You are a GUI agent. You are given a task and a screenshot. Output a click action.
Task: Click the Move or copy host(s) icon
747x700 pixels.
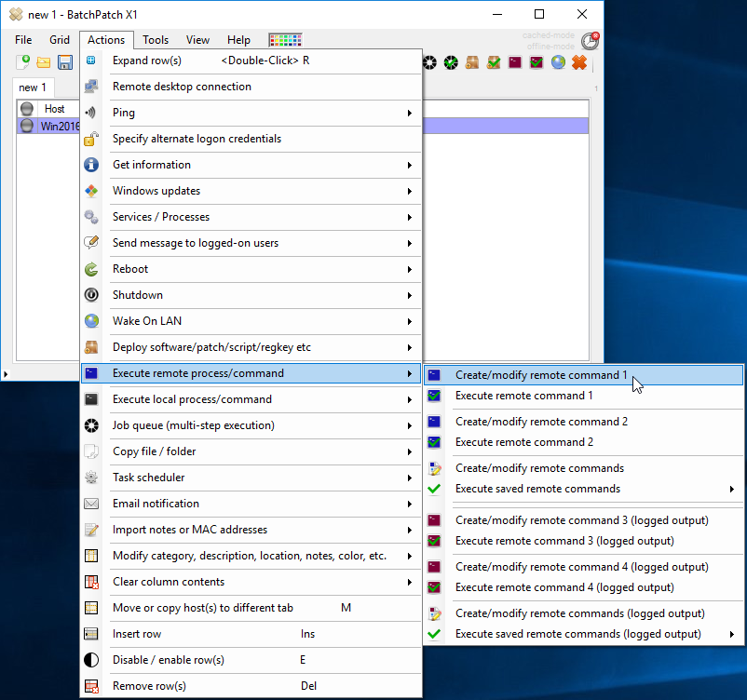(x=91, y=608)
